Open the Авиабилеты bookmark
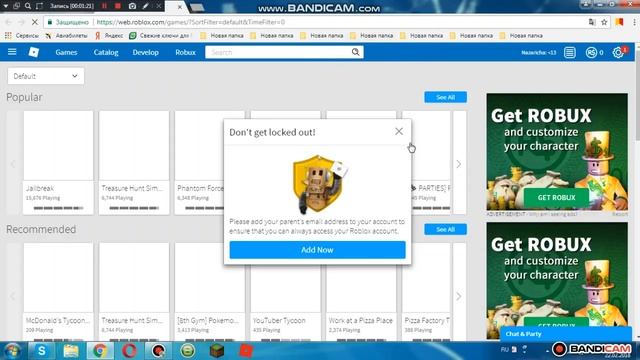Screen dimensions: 640x360 [66, 36]
